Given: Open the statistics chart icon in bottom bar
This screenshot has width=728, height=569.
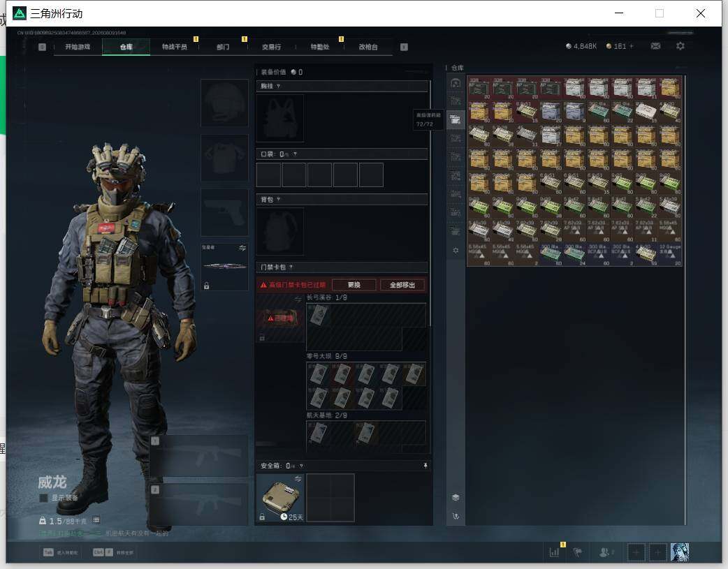Looking at the screenshot, I should (554, 552).
